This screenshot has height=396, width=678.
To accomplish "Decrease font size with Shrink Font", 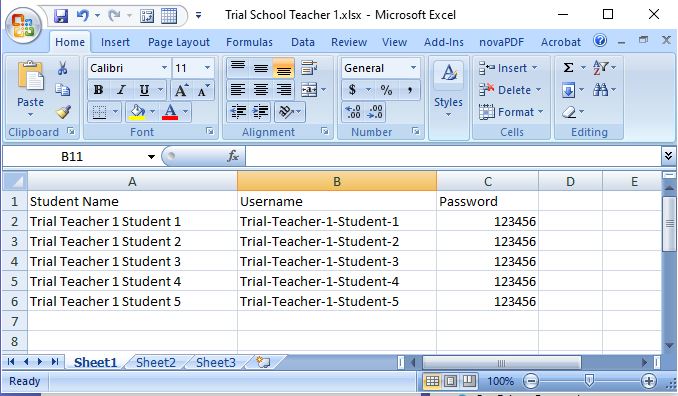I will [203, 90].
